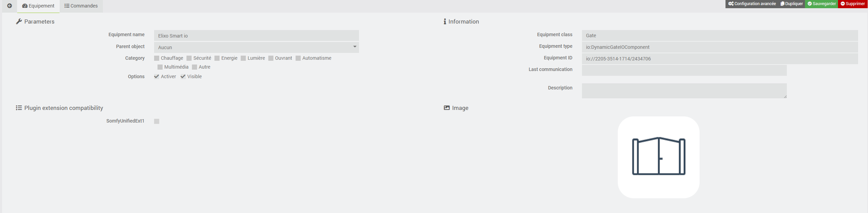The height and width of the screenshot is (213, 868).
Task: Click the back arrow circle icon
Action: click(x=10, y=6)
